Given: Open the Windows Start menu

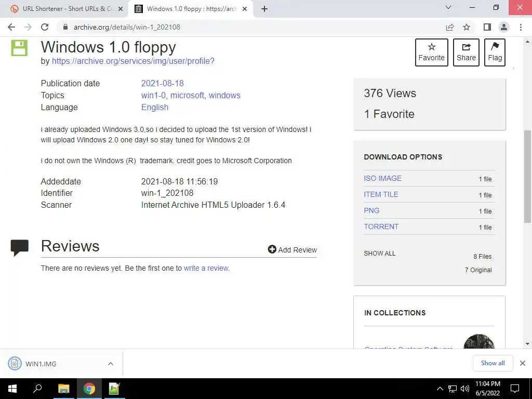Looking at the screenshot, I should point(12,389).
